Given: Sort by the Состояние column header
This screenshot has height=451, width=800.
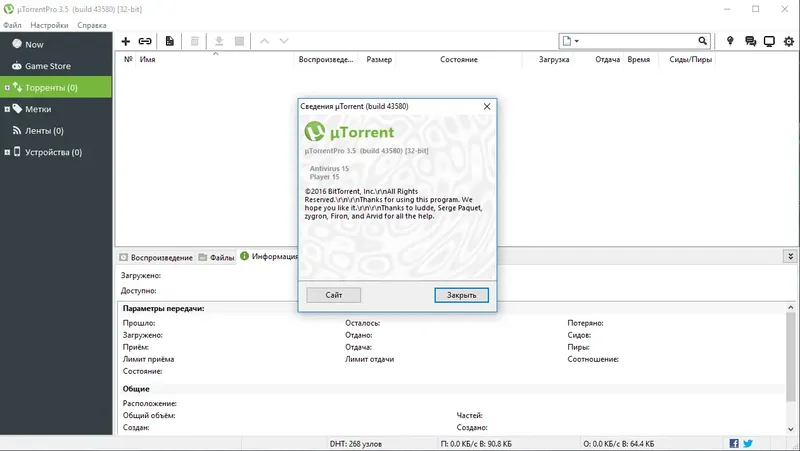Looking at the screenshot, I should (459, 59).
